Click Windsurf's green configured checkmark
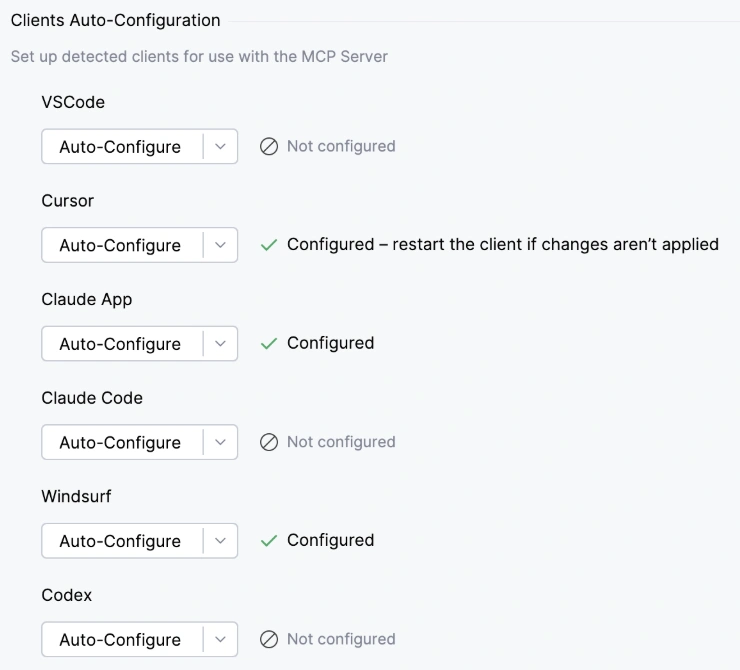This screenshot has width=740, height=670. click(x=268, y=541)
